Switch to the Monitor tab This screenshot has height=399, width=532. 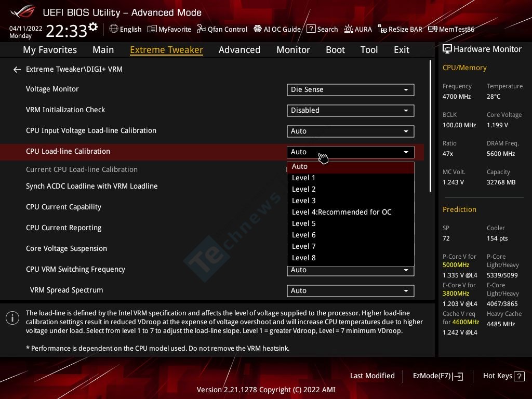pyautogui.click(x=293, y=50)
